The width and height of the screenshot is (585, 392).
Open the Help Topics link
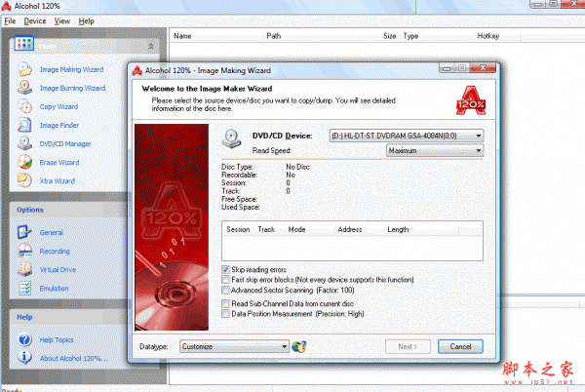[x=57, y=339]
